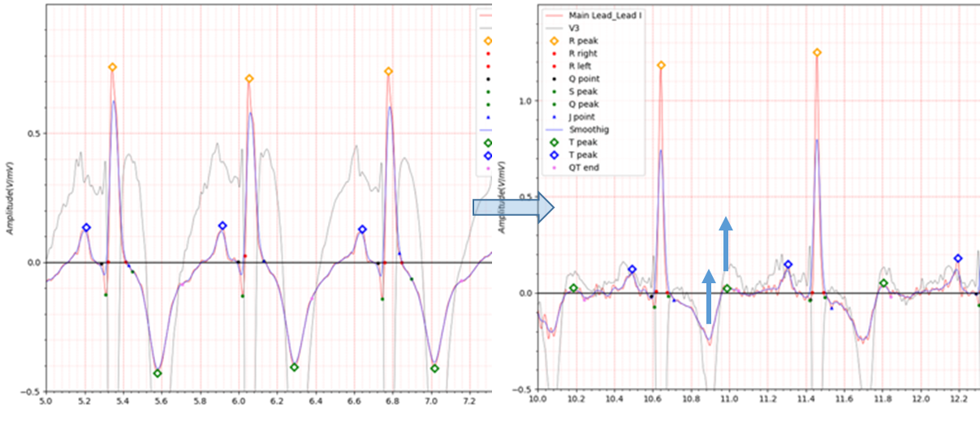Click the '1.0' y-axis tick in right plot

tap(525, 101)
